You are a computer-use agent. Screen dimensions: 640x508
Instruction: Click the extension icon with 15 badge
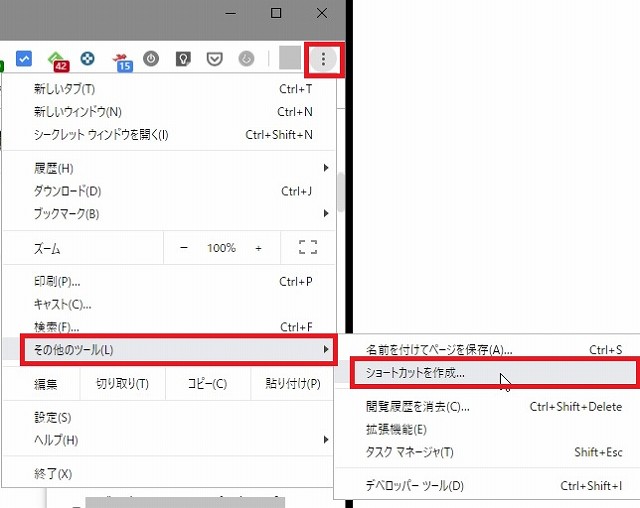click(x=122, y=60)
